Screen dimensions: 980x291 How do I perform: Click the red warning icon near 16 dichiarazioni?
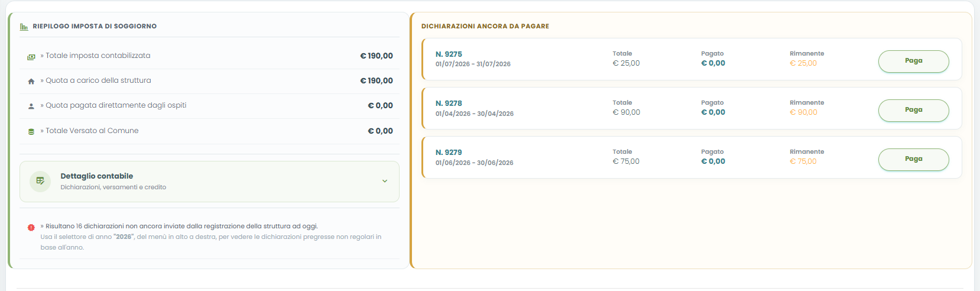point(31,227)
